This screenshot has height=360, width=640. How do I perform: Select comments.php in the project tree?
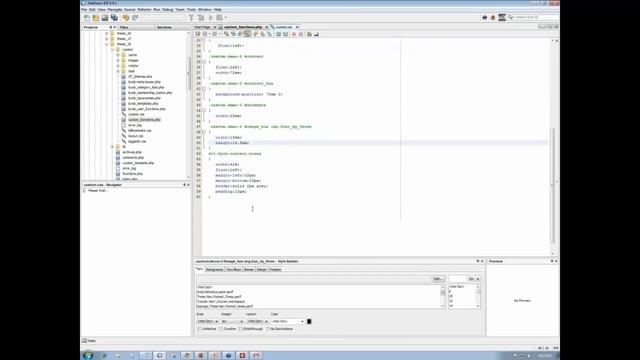click(133, 158)
